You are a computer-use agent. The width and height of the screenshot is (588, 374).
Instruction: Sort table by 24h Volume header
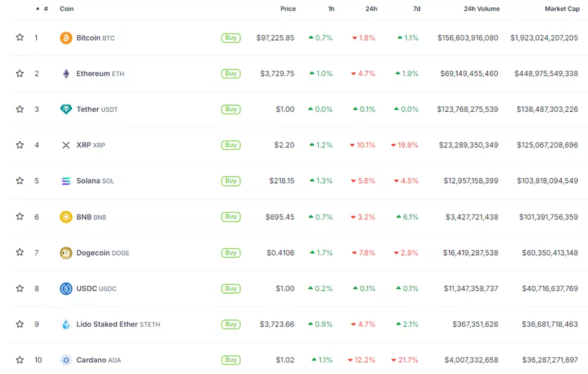tap(481, 9)
